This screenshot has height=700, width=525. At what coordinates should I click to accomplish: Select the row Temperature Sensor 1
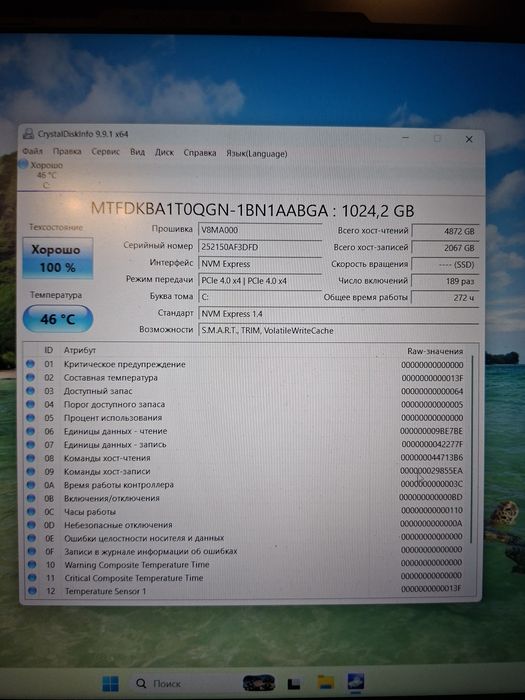pos(245,591)
